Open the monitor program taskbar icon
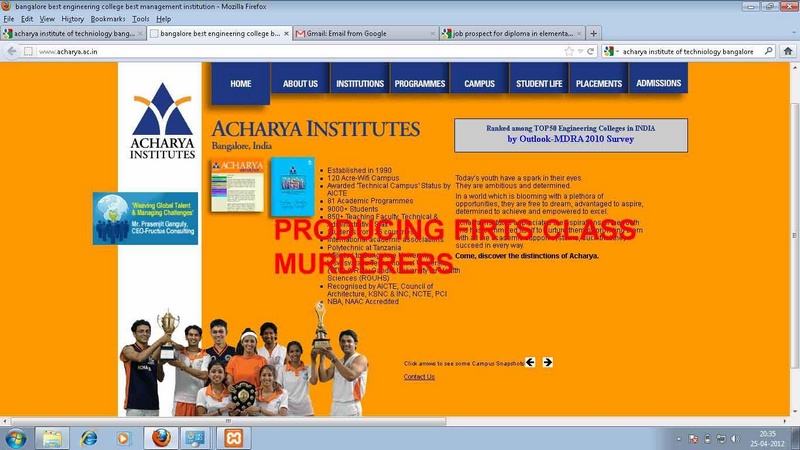This screenshot has height=450, width=800. (195, 438)
